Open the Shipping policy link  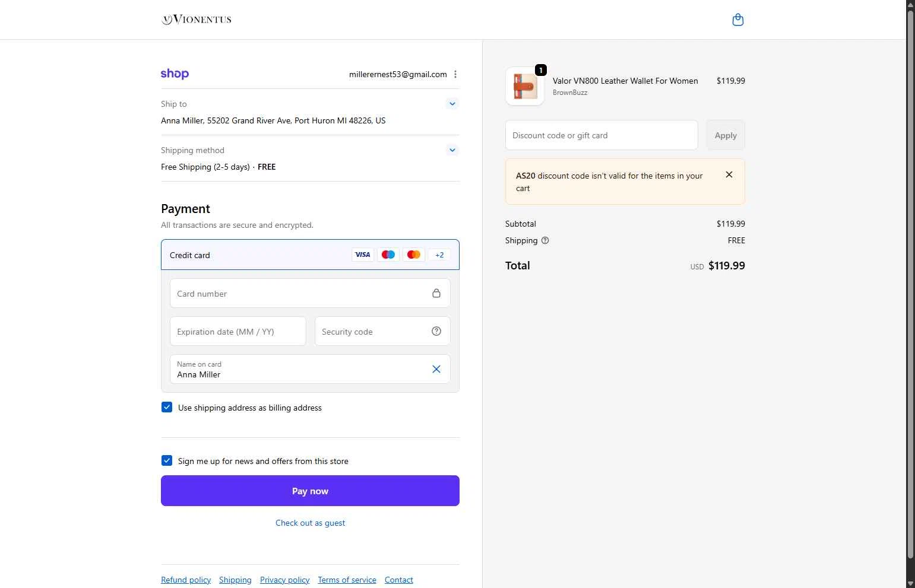pyautogui.click(x=235, y=580)
